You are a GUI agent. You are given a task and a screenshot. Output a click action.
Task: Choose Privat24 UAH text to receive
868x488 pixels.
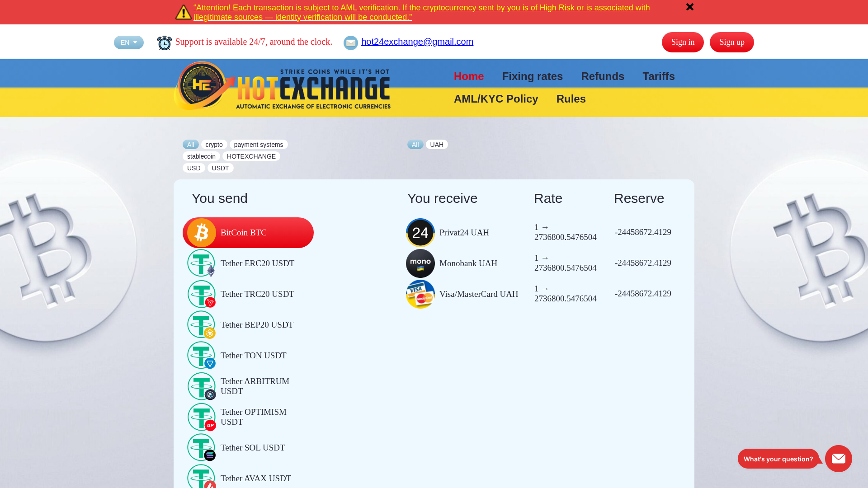[x=464, y=233]
